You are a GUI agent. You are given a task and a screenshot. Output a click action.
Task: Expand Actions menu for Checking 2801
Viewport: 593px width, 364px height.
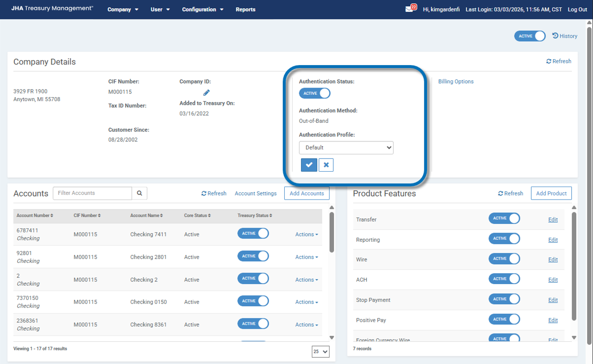(306, 257)
